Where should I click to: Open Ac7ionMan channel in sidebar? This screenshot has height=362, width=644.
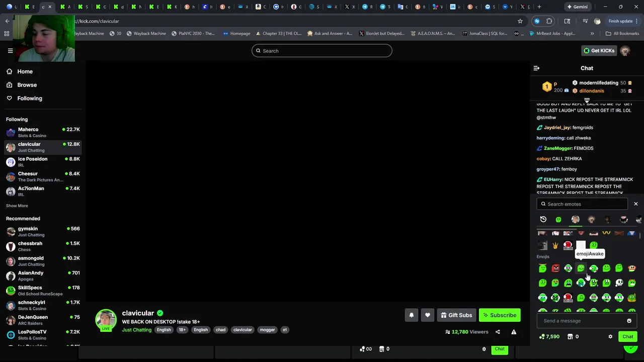click(43, 191)
